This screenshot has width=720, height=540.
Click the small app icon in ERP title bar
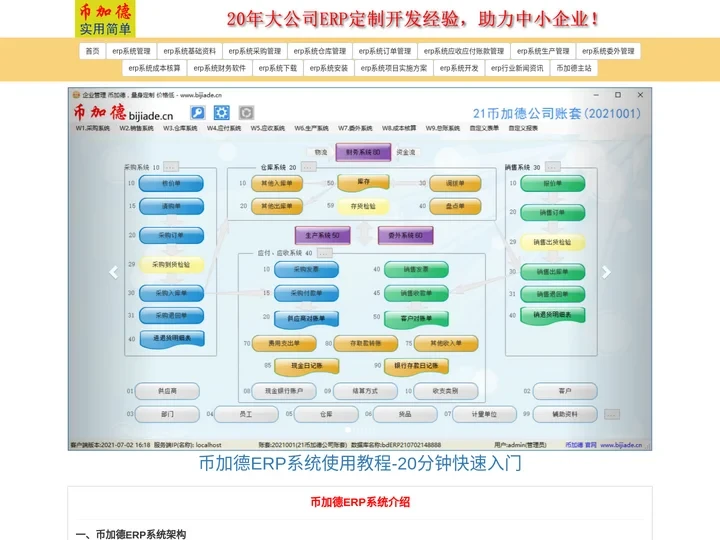(76, 95)
